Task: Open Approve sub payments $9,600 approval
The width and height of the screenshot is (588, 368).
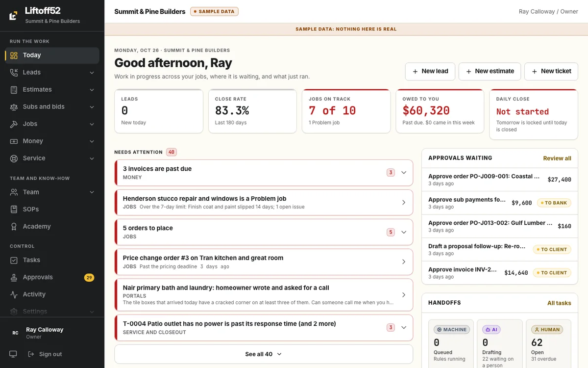Action: (500, 203)
